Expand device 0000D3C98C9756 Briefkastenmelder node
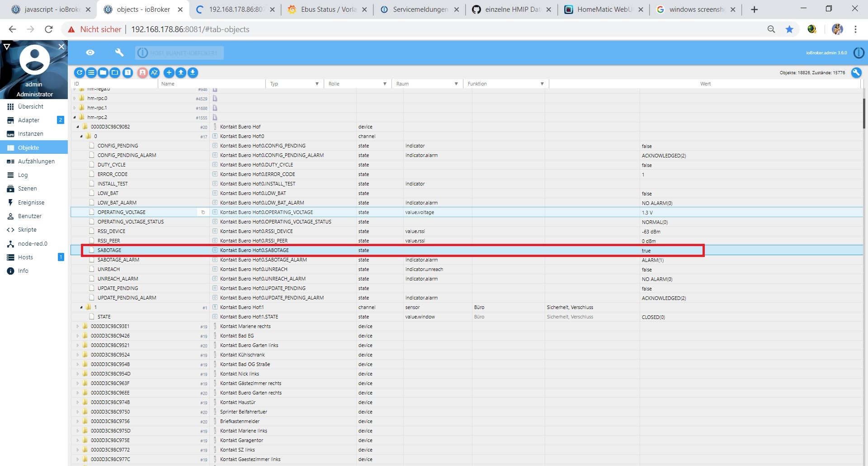Viewport: 868px width, 466px height. coord(78,421)
